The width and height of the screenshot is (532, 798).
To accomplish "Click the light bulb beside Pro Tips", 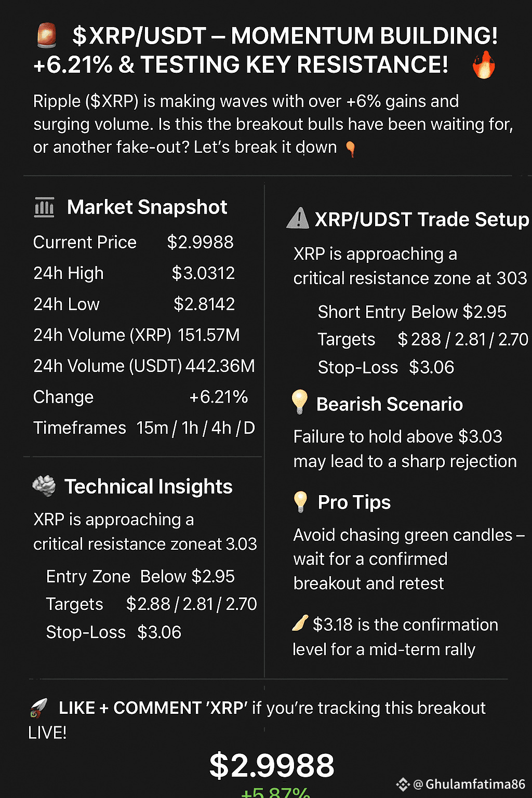I will tap(301, 502).
